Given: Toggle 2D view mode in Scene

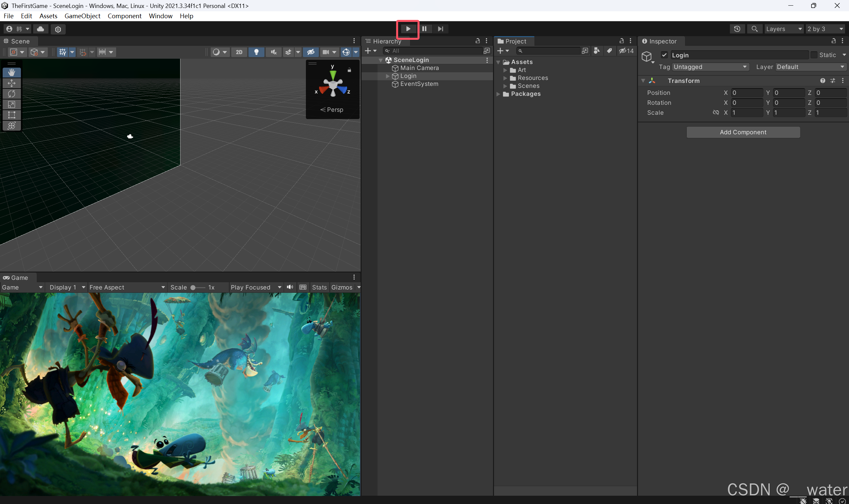Looking at the screenshot, I should point(239,52).
